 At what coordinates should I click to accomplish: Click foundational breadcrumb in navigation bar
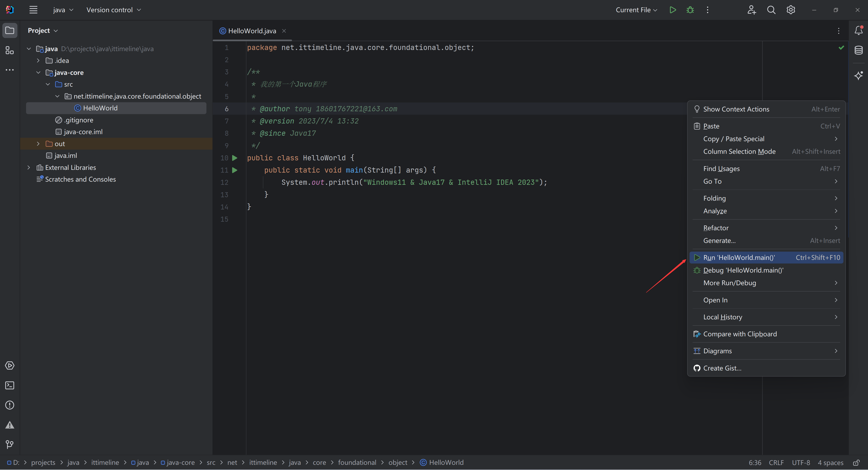(x=357, y=463)
